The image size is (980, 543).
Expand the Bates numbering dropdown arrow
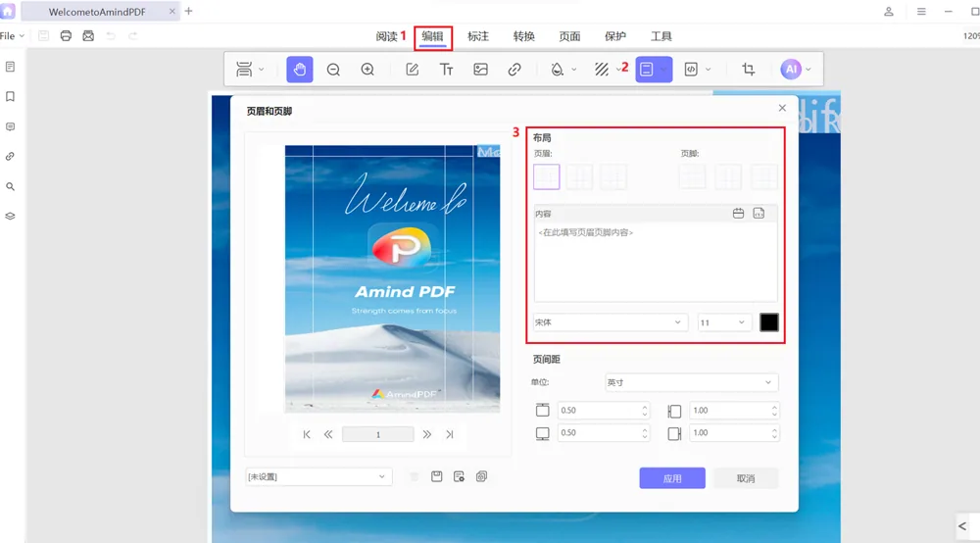pos(708,70)
